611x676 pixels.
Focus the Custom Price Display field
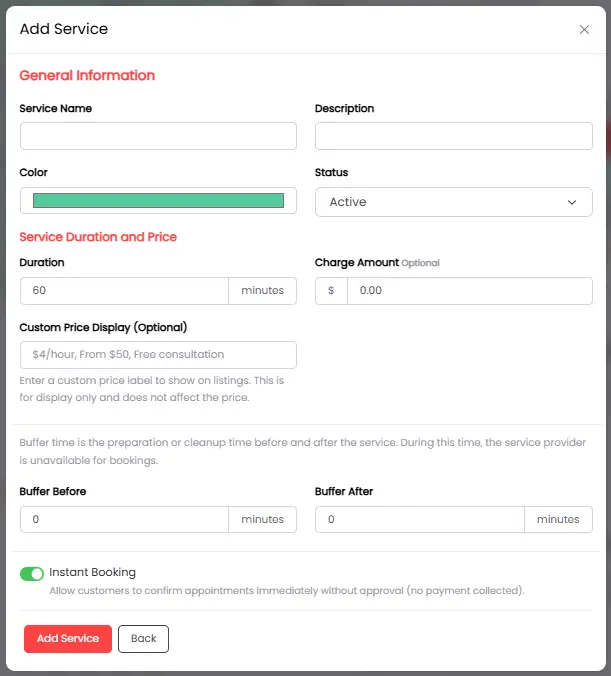click(158, 355)
